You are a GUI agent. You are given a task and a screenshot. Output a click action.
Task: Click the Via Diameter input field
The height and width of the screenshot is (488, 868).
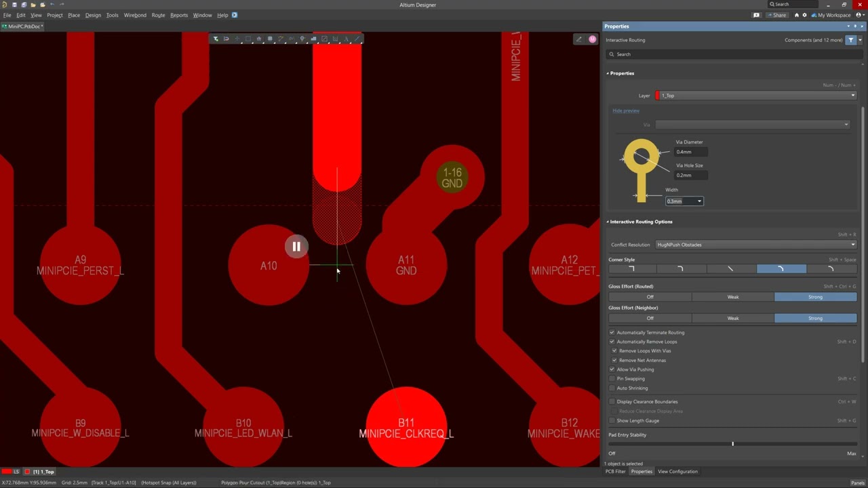coord(691,152)
